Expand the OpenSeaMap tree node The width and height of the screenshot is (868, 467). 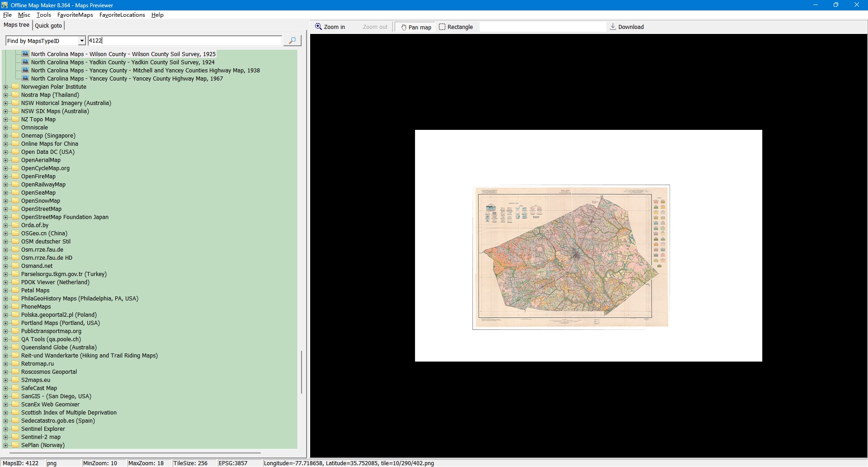point(5,193)
